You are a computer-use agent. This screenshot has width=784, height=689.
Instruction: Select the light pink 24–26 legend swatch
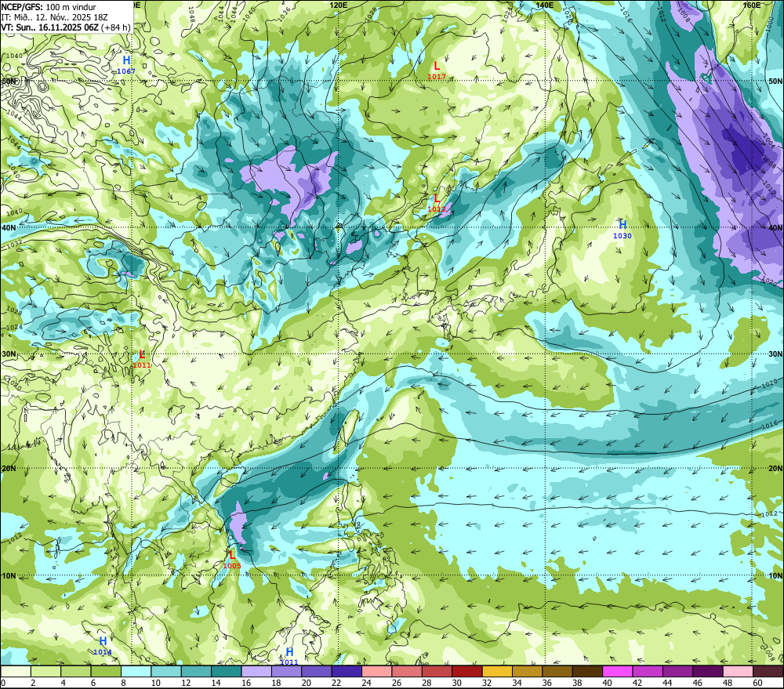377,671
